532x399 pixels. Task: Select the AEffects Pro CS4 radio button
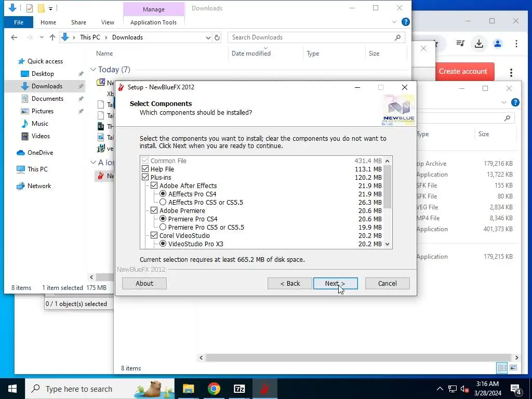[x=163, y=194]
